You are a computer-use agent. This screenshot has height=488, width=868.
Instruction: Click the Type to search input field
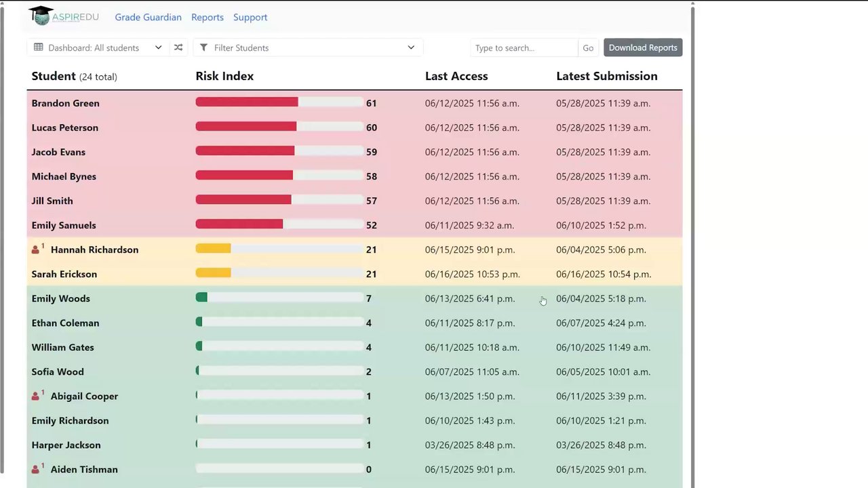524,47
